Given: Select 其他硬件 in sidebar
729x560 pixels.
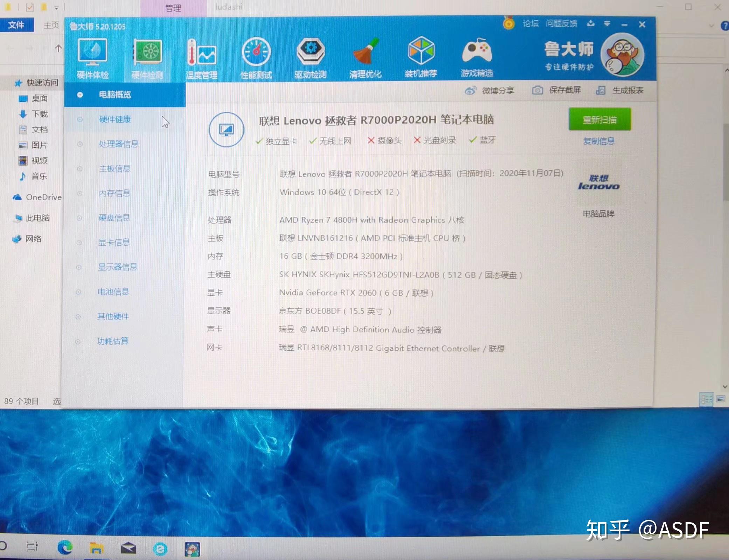Looking at the screenshot, I should [123, 316].
